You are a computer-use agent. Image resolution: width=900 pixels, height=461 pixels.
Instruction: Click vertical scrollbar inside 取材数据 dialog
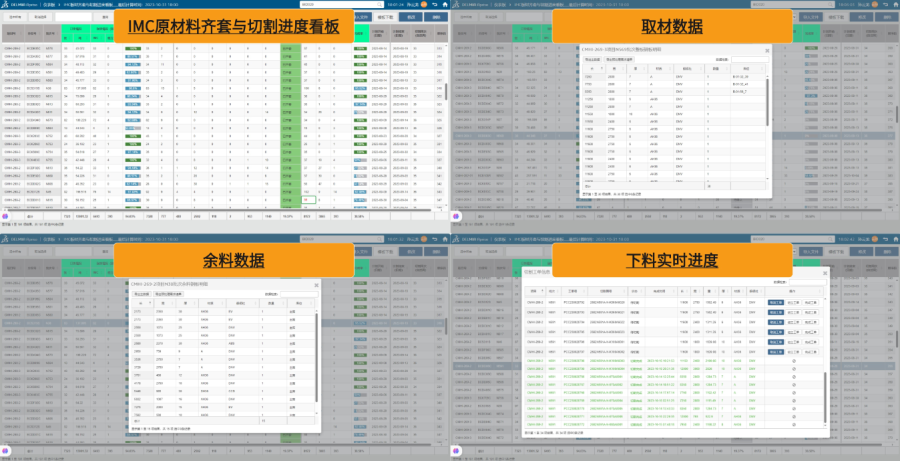767,102
